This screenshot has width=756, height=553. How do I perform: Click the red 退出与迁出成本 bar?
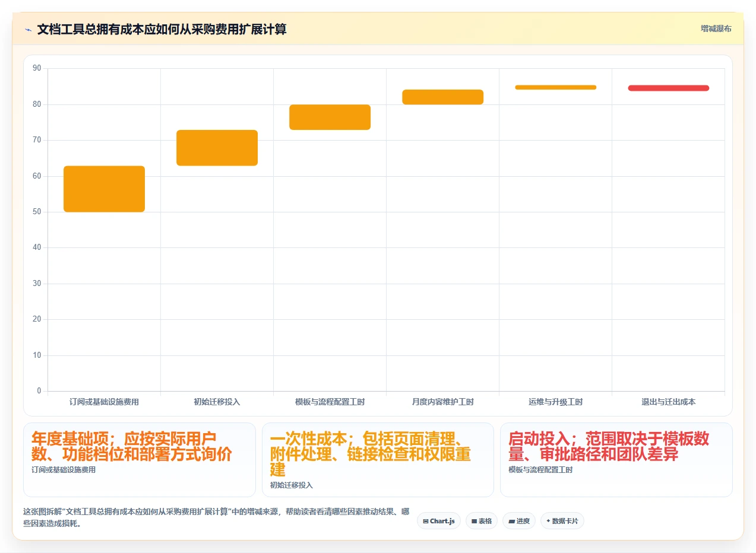668,88
